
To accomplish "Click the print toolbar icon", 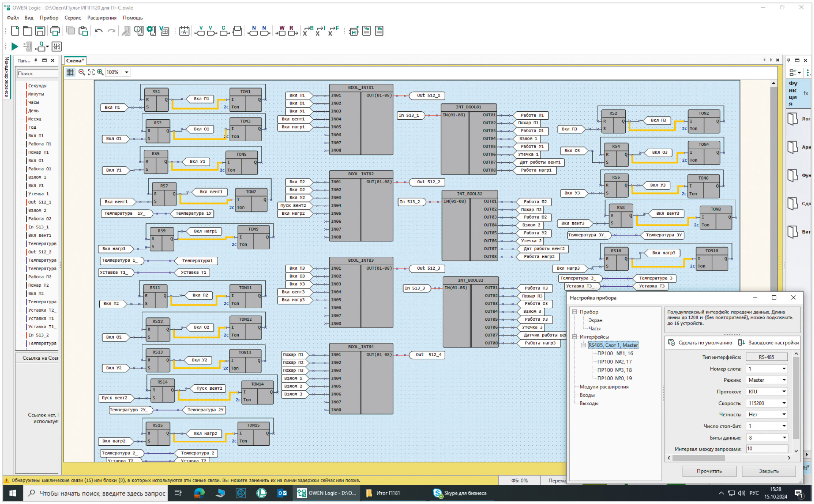I will [x=55, y=31].
